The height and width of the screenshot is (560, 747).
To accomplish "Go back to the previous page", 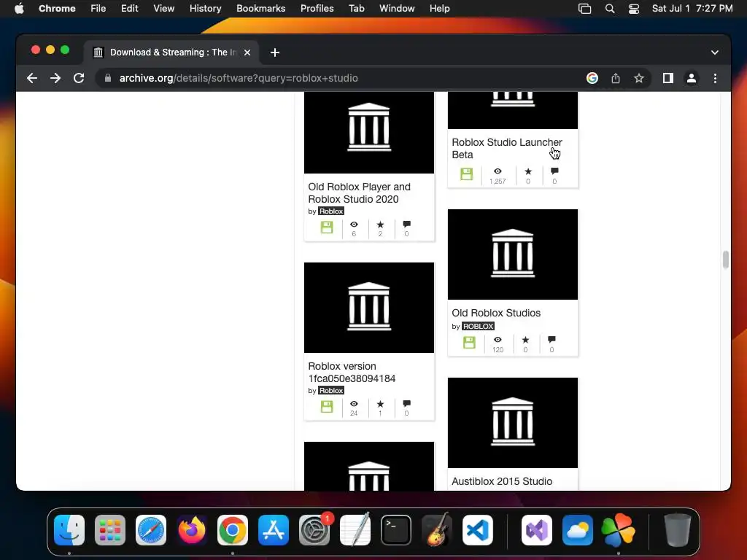I will click(32, 78).
